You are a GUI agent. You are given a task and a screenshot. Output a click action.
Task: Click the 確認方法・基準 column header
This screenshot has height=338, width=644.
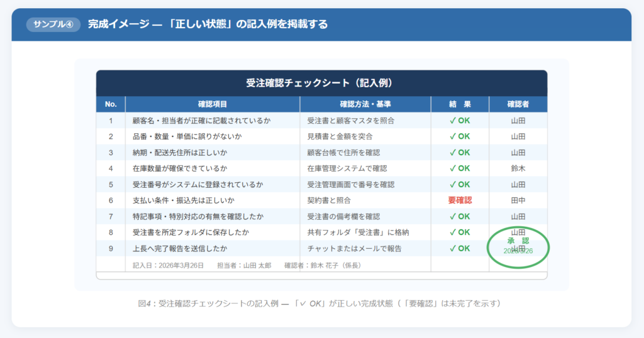(x=365, y=104)
